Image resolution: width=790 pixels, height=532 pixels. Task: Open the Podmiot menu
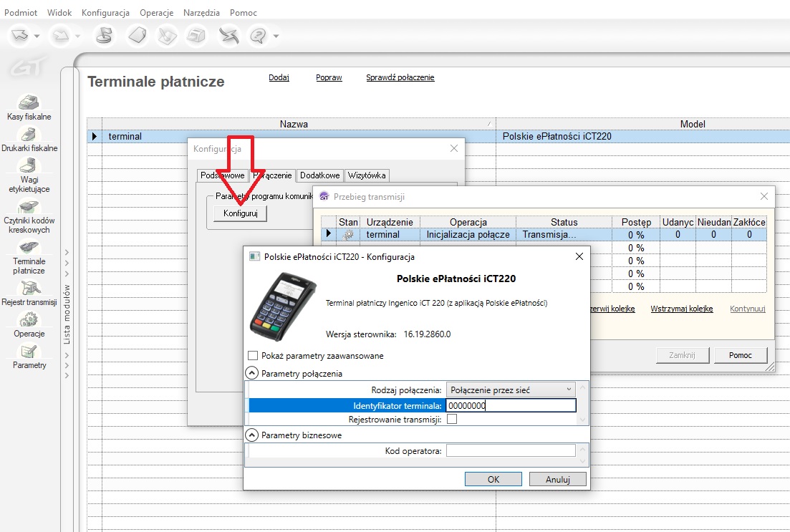[x=21, y=13]
